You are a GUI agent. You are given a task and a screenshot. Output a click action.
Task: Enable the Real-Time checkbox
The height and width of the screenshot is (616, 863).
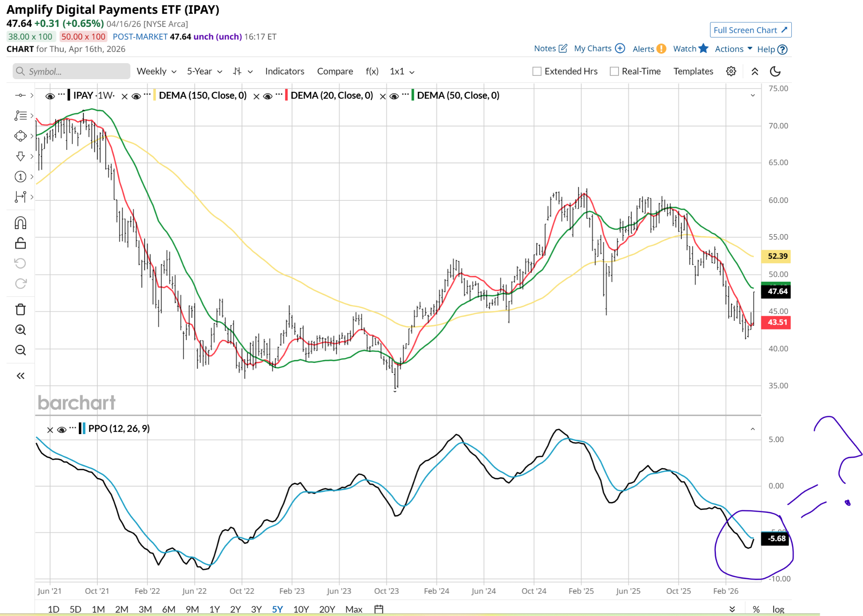coord(614,71)
